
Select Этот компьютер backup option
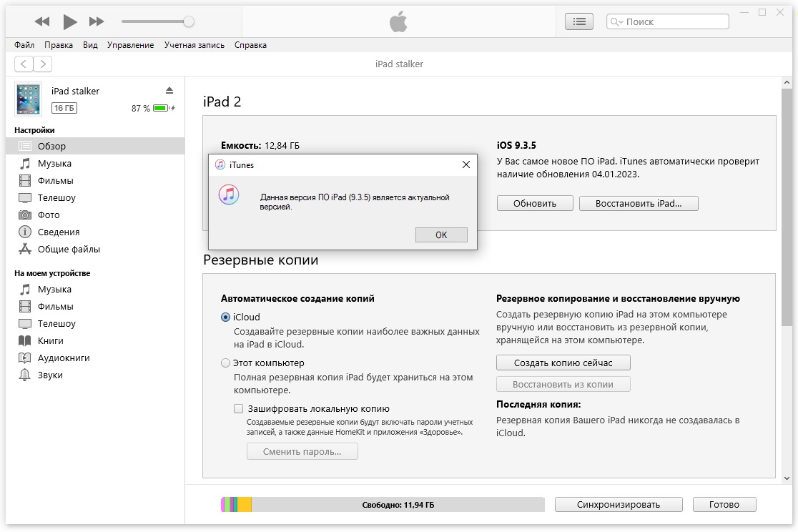226,363
